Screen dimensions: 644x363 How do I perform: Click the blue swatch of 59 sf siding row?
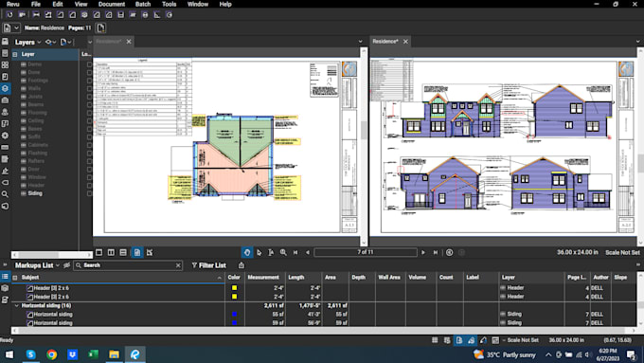[x=234, y=322]
